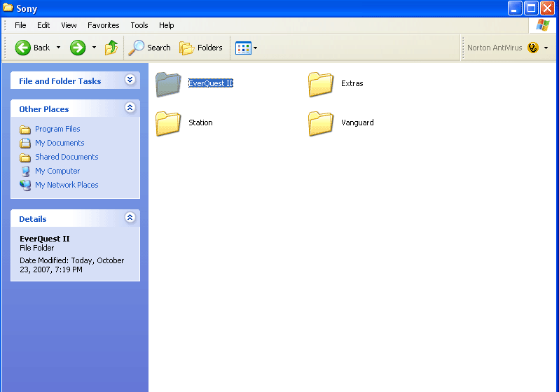Select the EverQuest II folder icon
559x392 pixels.
pyautogui.click(x=168, y=84)
